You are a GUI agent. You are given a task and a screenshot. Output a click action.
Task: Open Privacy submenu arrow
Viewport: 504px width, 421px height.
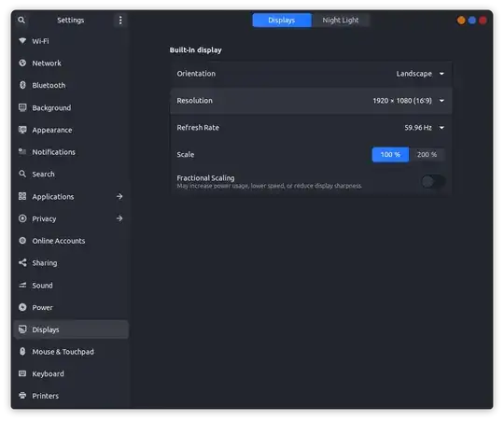[119, 218]
